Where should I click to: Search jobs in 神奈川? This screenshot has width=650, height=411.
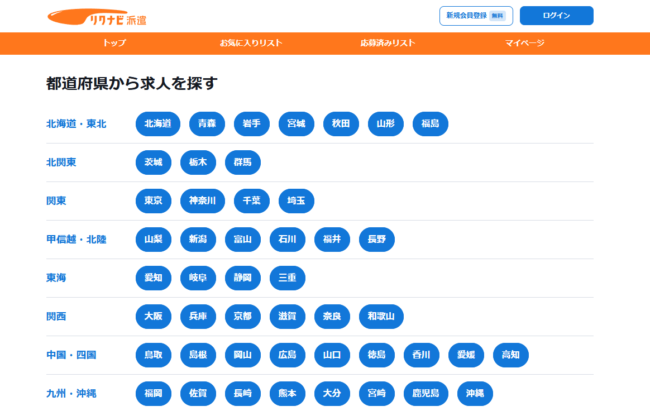[203, 201]
